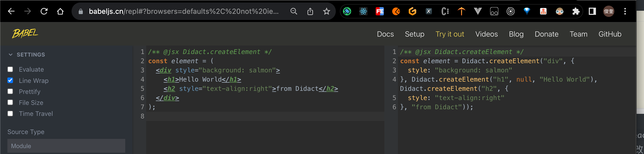Enable the Prettify checkbox
This screenshot has height=154, width=644.
(x=10, y=91)
